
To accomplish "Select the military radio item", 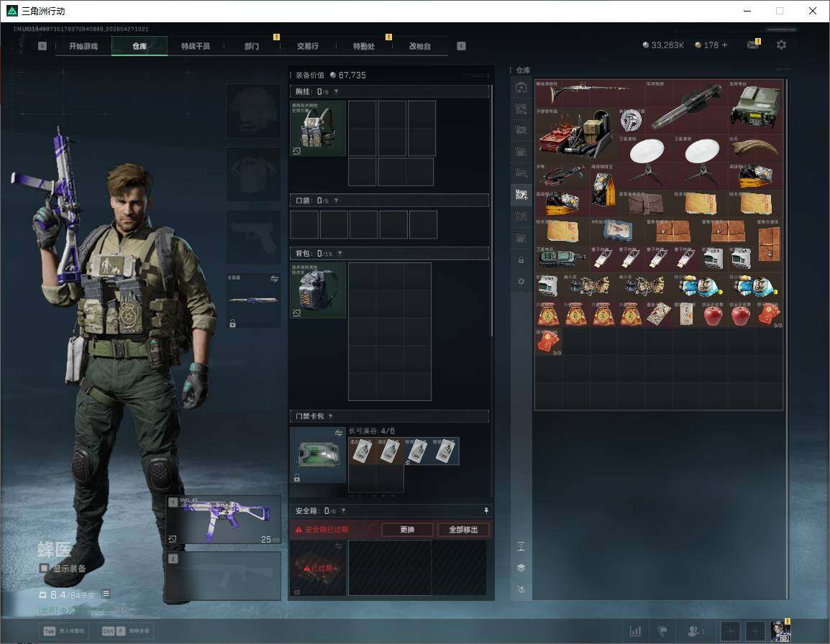I will click(754, 106).
